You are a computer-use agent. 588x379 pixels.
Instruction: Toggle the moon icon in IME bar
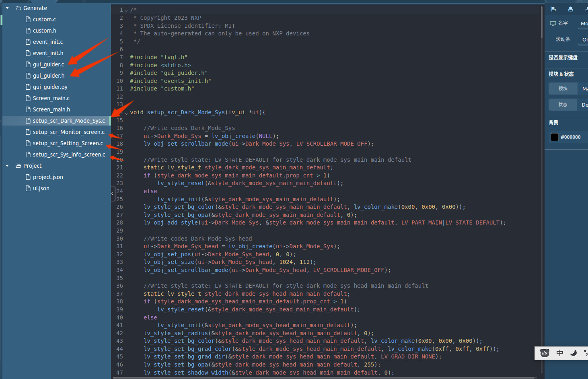point(574,353)
